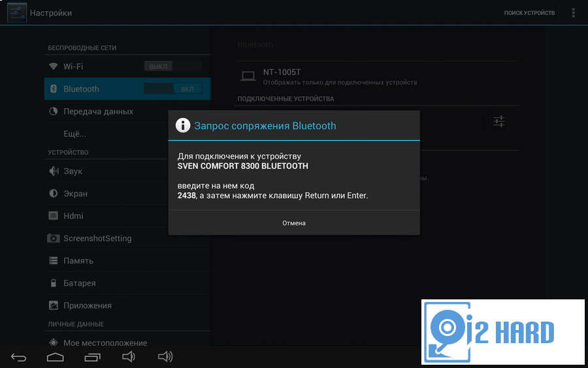Click the apps icon beside Приложения
Image resolution: width=588 pixels, height=368 pixels.
click(54, 305)
